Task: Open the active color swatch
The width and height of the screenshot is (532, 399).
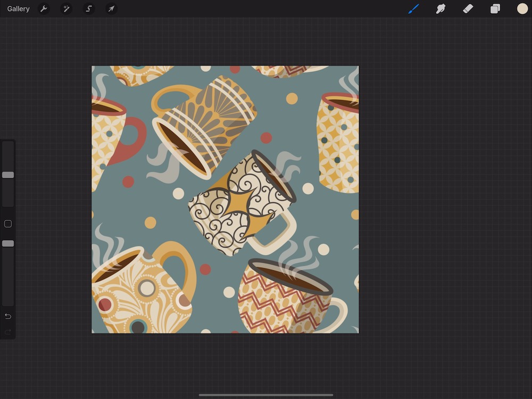Action: pyautogui.click(x=522, y=9)
